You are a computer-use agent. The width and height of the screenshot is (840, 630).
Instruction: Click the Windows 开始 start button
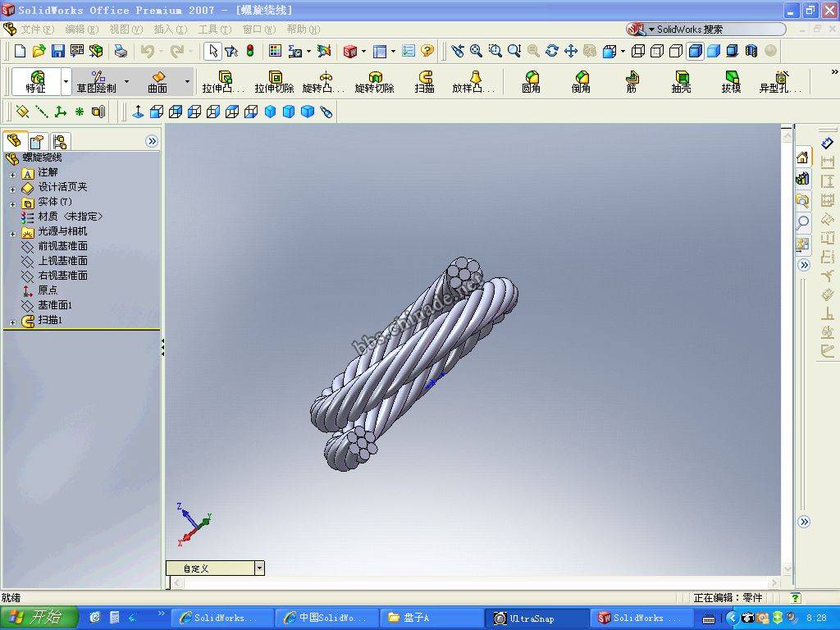[39, 618]
